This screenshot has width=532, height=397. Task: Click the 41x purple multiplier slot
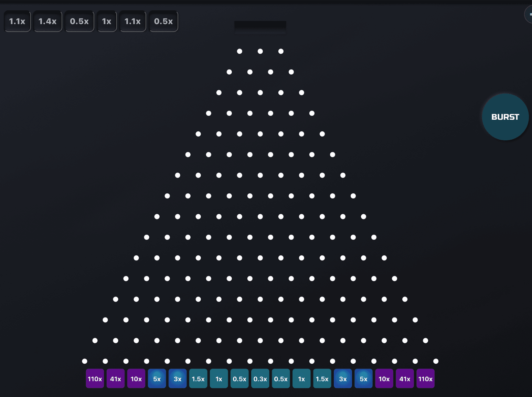coord(116,378)
